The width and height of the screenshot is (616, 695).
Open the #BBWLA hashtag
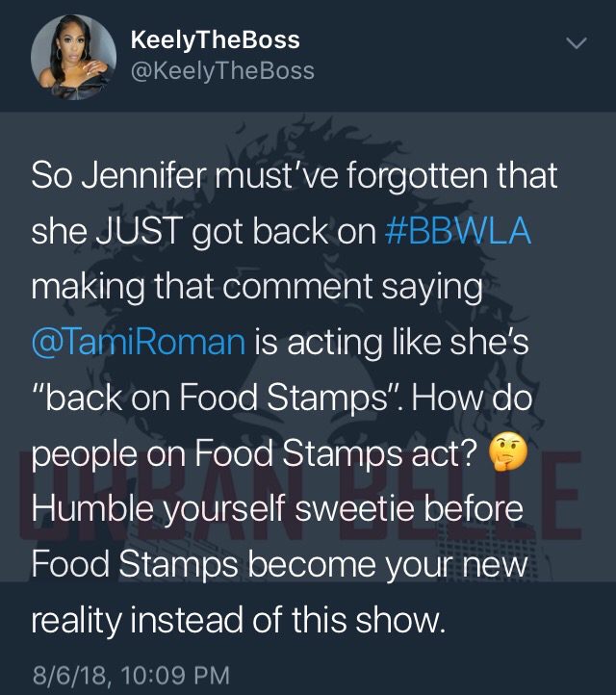[x=458, y=231]
